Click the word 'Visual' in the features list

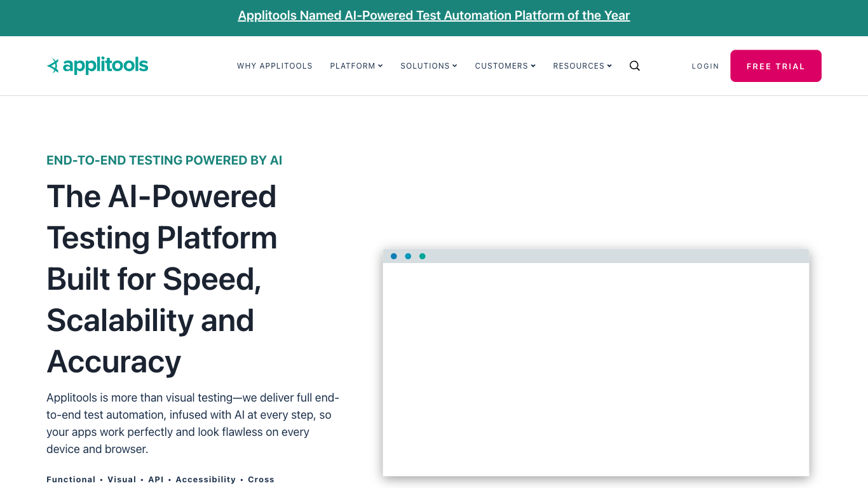[122, 480]
